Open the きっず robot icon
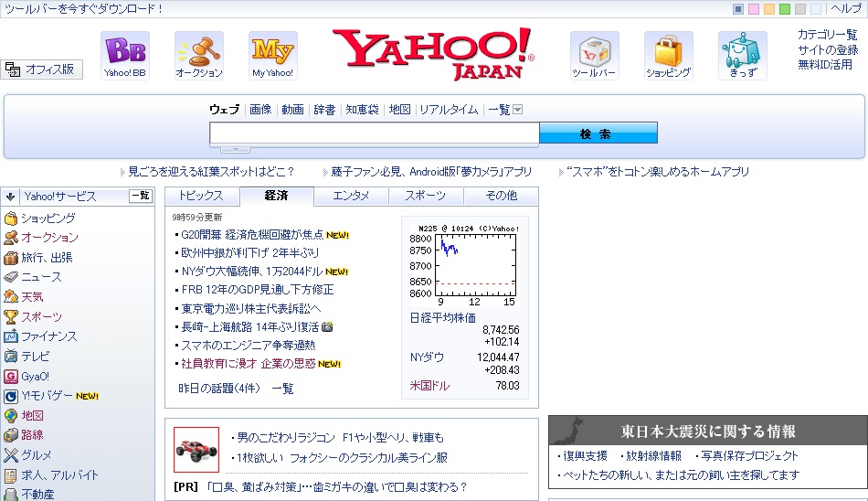Screen dimensions: 868x501 click(743, 56)
